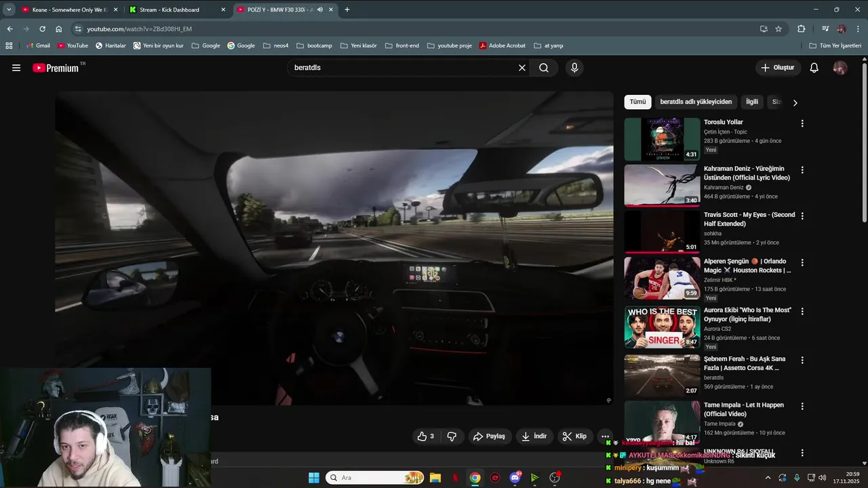Create a clip with Klip

point(574,436)
